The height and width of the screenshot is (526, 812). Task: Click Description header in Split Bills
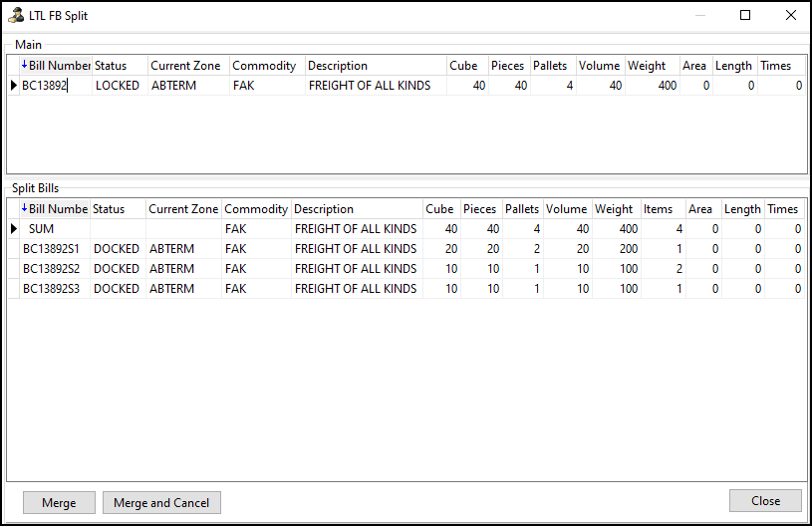357,209
